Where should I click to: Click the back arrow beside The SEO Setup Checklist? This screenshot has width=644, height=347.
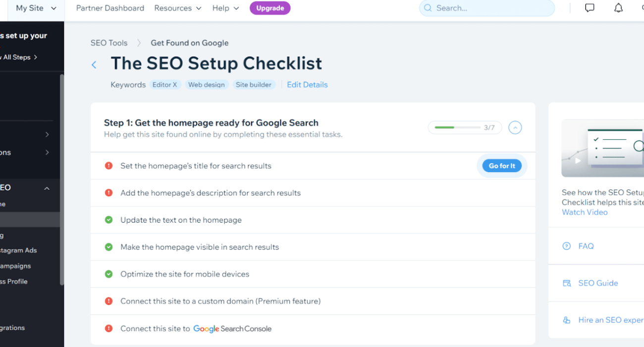[94, 65]
